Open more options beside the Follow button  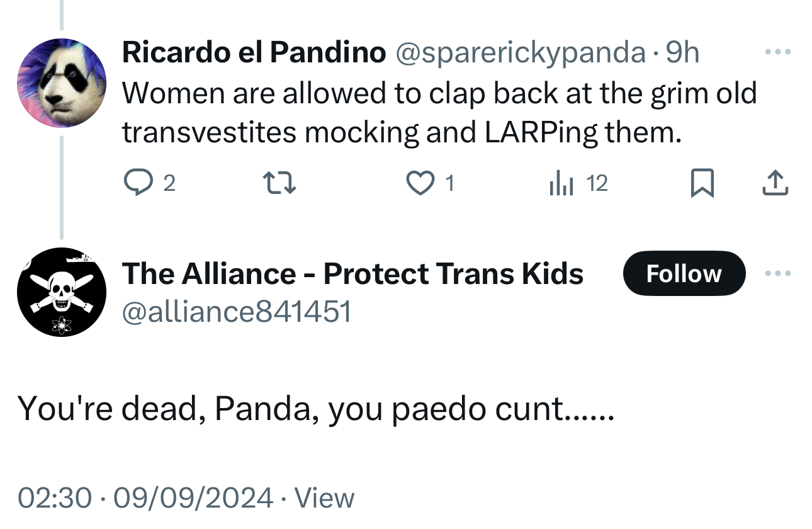(777, 274)
